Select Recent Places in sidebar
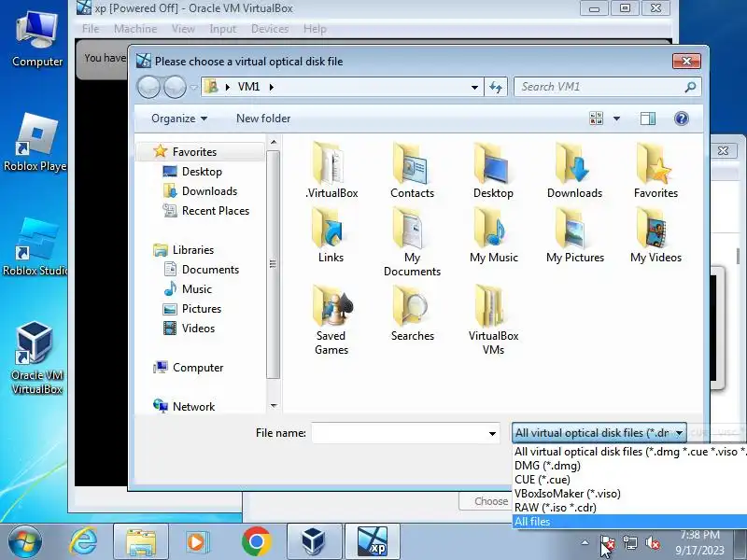This screenshot has height=560, width=747. (216, 211)
